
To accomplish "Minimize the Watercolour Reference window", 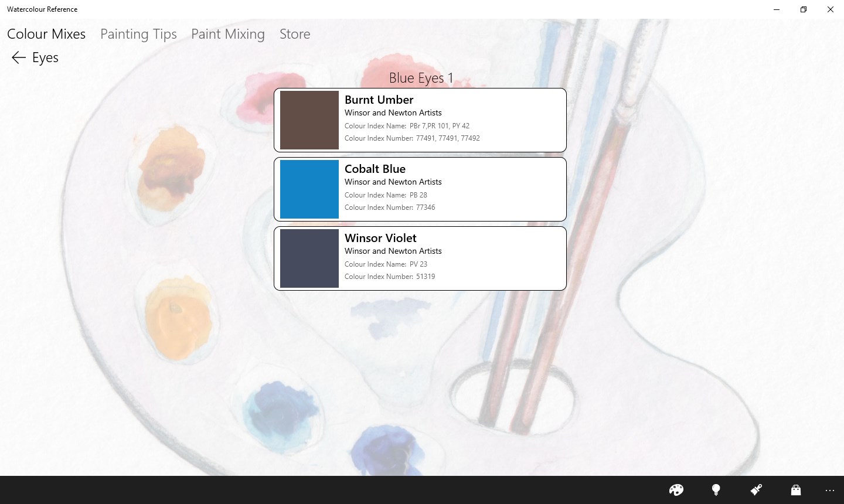I will [777, 9].
